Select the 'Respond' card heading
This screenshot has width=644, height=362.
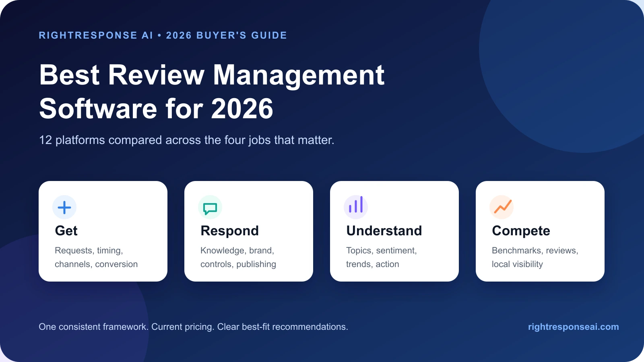click(229, 231)
